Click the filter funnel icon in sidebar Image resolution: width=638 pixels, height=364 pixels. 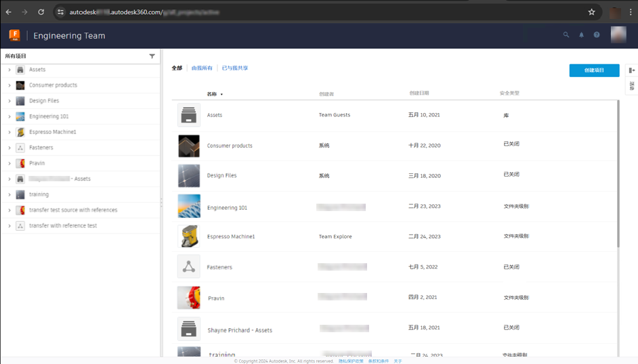tap(152, 56)
